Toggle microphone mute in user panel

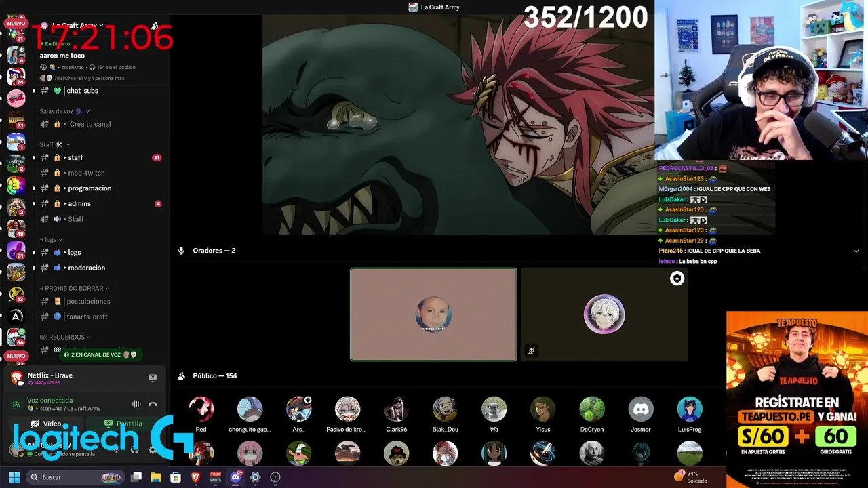tap(117, 449)
